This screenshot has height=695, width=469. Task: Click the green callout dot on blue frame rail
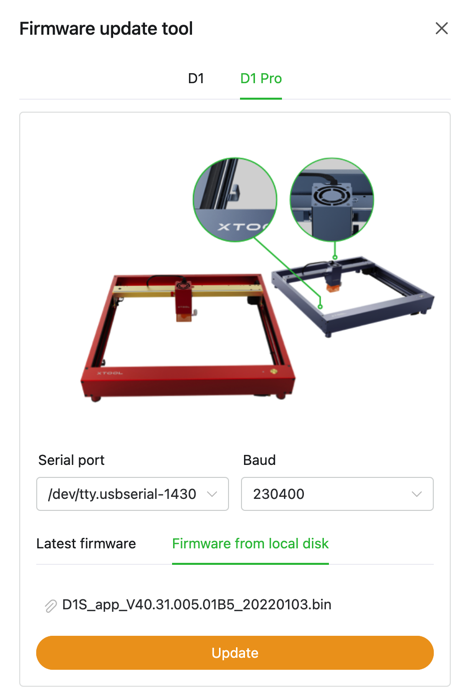pyautogui.click(x=320, y=306)
